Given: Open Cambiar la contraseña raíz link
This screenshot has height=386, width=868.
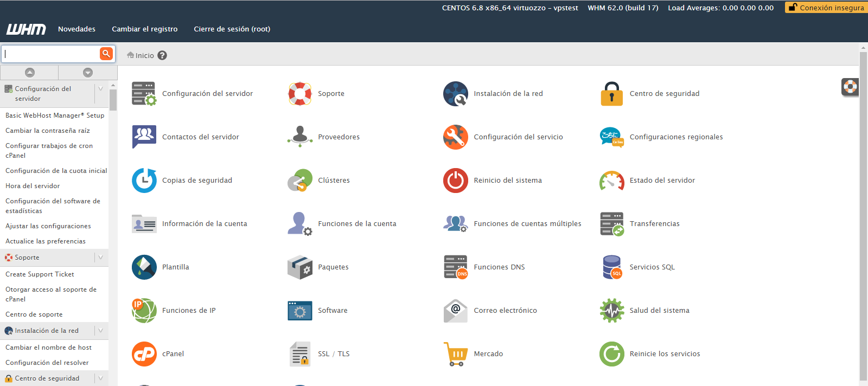Looking at the screenshot, I should pos(48,131).
